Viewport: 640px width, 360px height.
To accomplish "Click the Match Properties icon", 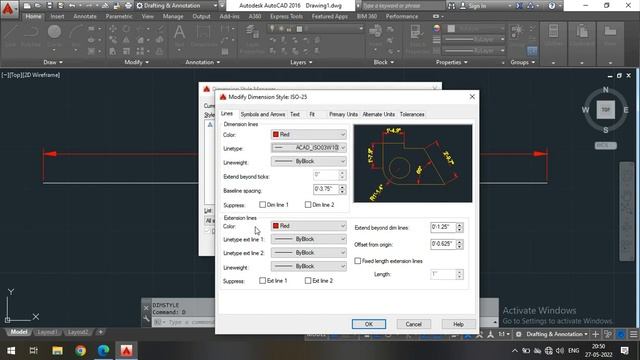I will 416,39.
